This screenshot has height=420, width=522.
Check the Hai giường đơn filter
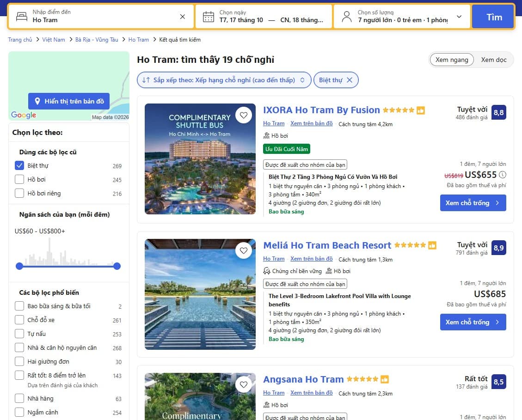19,361
